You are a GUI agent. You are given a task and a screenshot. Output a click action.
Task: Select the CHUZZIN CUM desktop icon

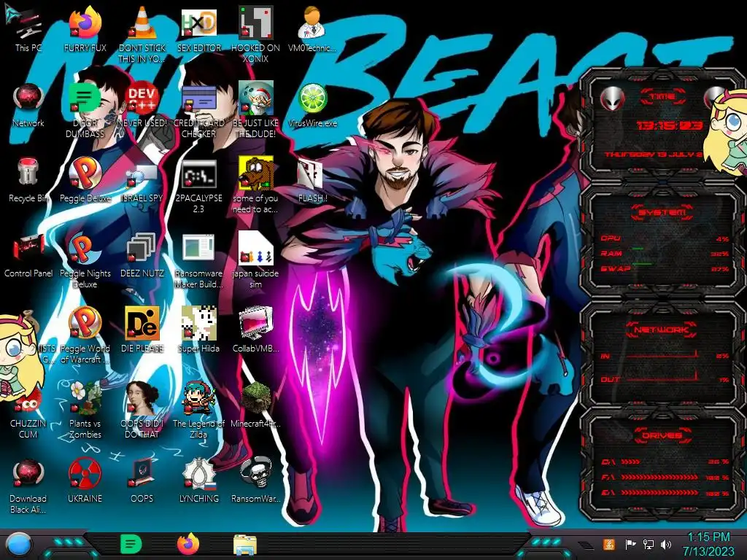pyautogui.click(x=28, y=415)
